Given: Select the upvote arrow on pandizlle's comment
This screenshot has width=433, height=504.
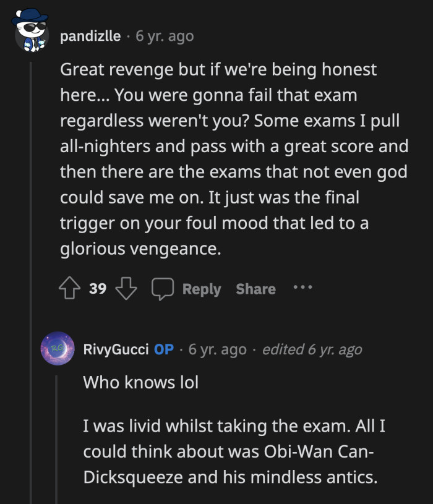Looking at the screenshot, I should [68, 288].
